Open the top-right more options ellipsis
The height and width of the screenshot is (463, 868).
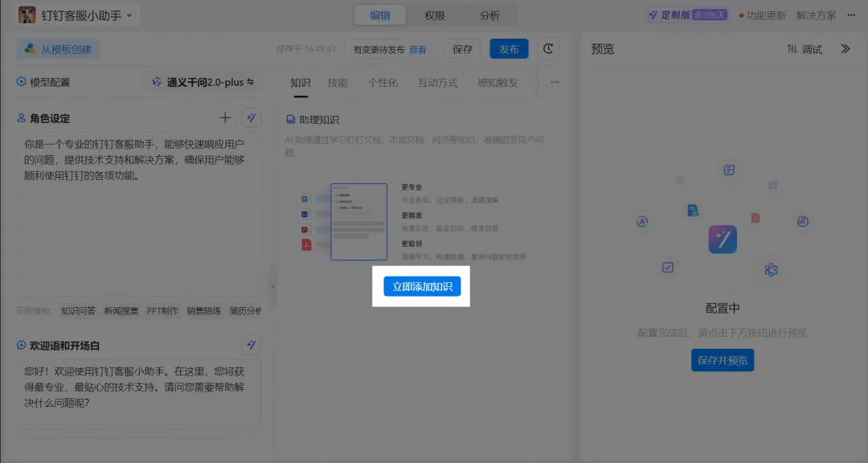(x=851, y=15)
